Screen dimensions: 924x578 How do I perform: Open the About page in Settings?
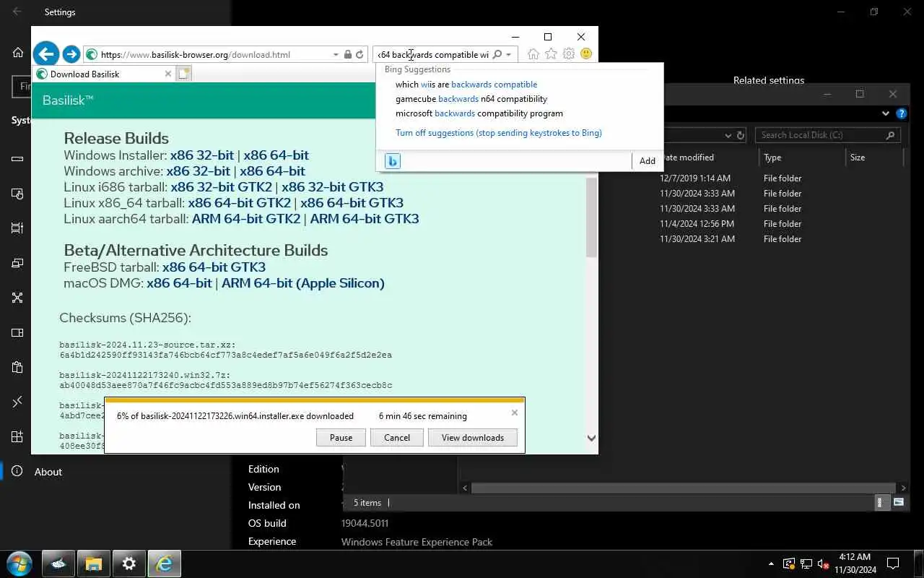pyautogui.click(x=48, y=472)
